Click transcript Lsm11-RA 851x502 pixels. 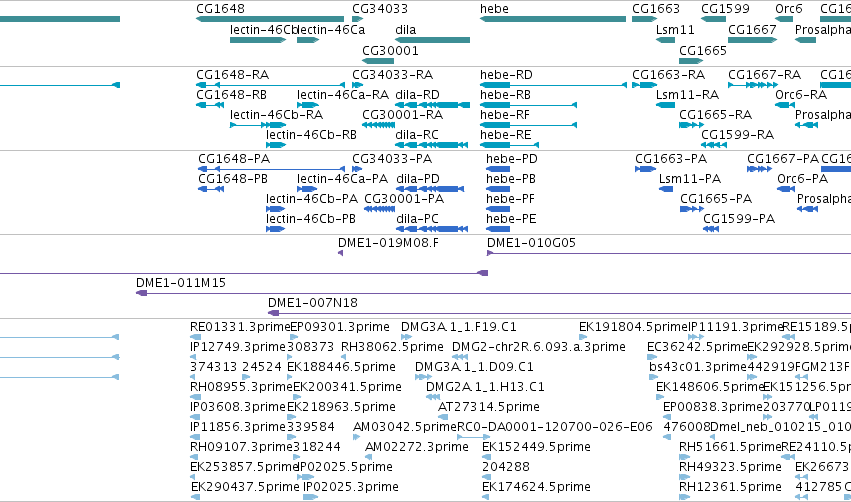click(x=665, y=105)
